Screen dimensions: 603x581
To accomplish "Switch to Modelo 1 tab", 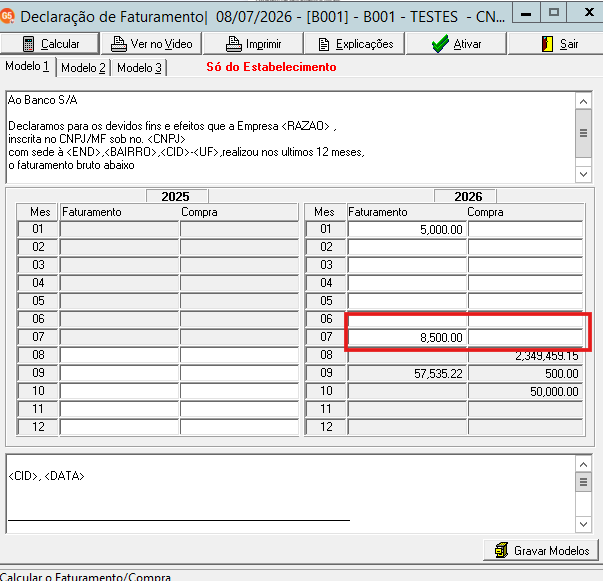I will 27,67.
